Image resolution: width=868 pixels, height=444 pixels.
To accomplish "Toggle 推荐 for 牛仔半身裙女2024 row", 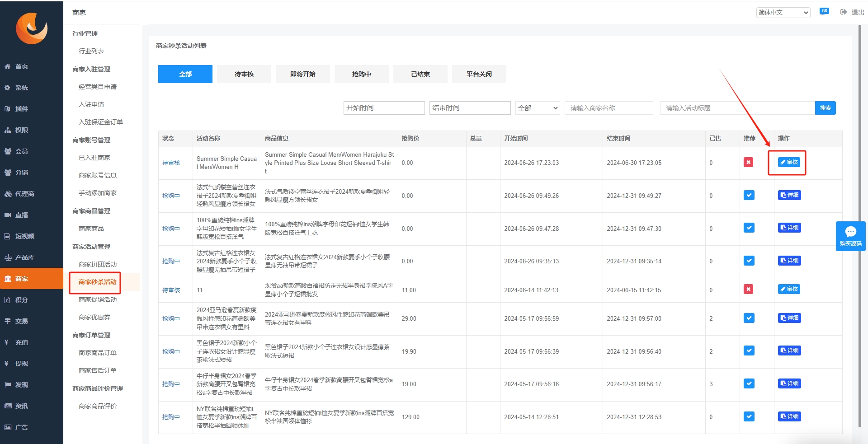I will [749, 383].
